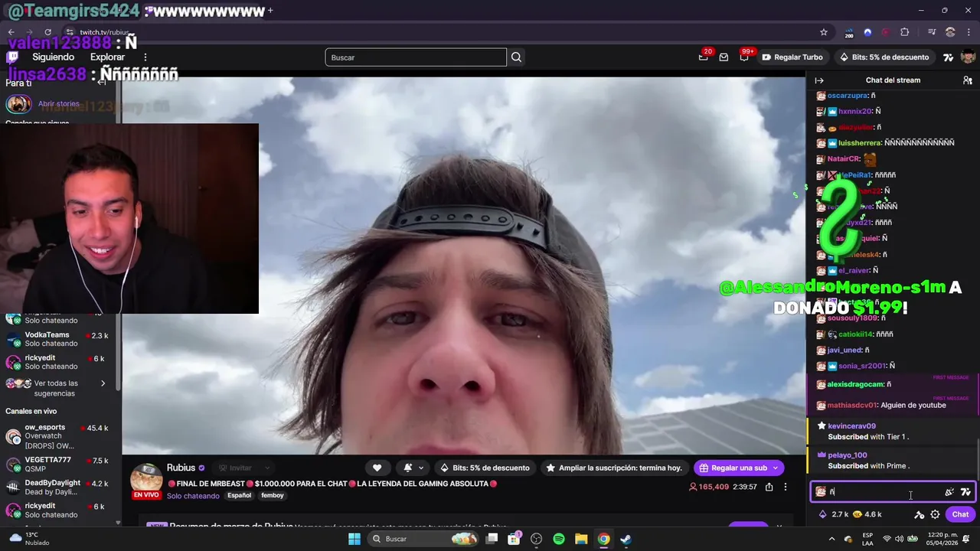Open the Rubius channel avatar marked EN VIVO

tap(146, 481)
